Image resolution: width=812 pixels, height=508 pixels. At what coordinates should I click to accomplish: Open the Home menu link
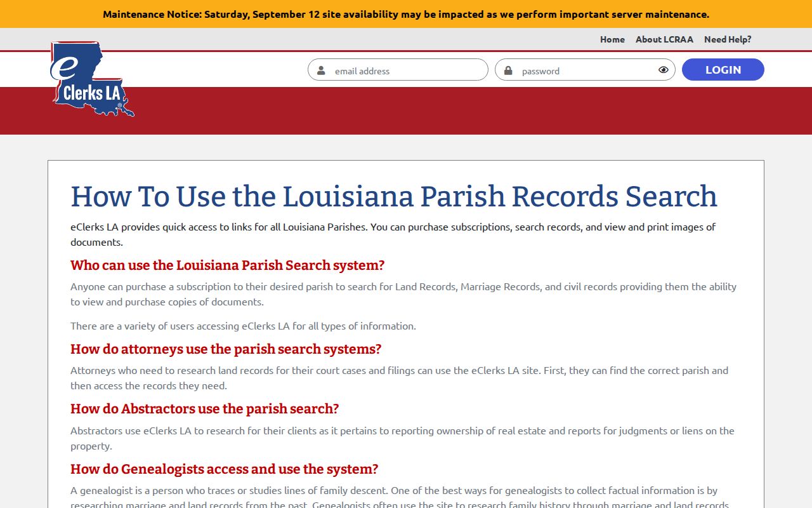[612, 39]
